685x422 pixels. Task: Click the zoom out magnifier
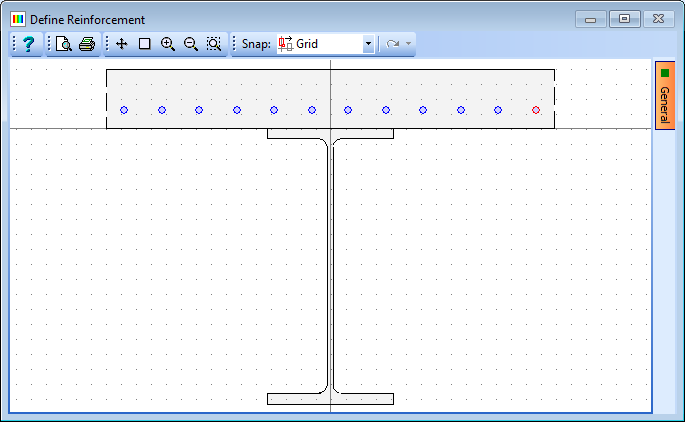(191, 44)
